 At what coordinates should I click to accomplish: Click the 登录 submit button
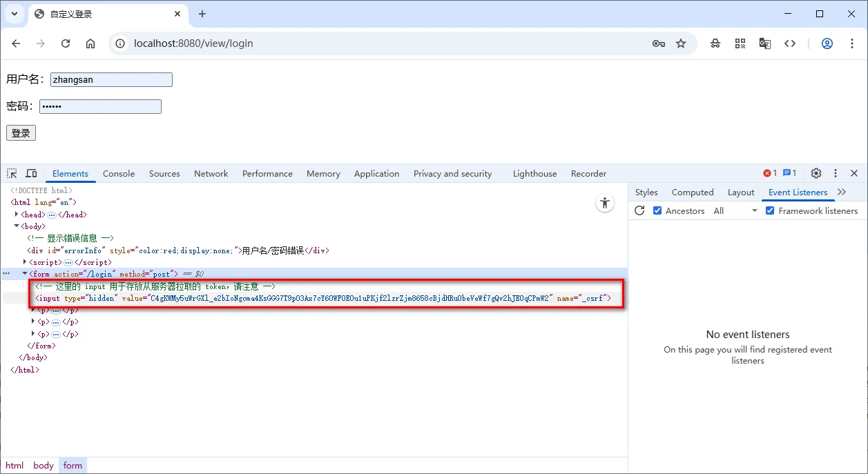pos(21,133)
